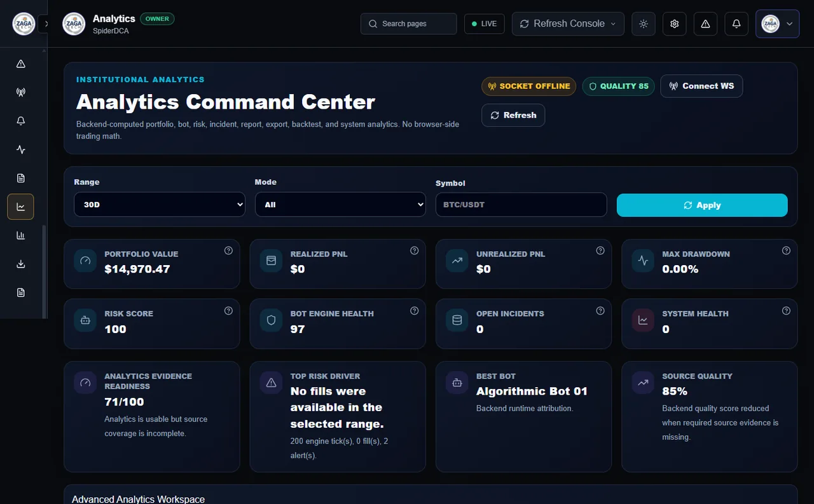Open the warning triangle page in the sidebar

click(x=21, y=64)
